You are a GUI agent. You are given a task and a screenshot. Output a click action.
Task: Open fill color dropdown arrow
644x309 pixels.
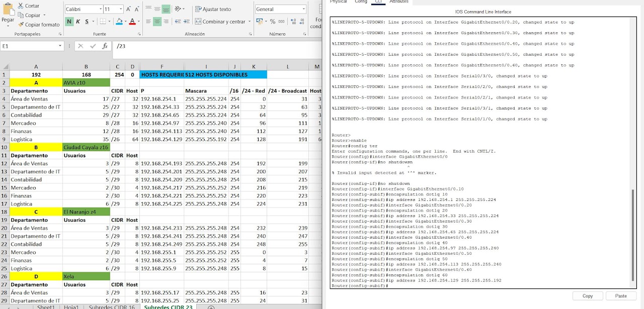126,22
